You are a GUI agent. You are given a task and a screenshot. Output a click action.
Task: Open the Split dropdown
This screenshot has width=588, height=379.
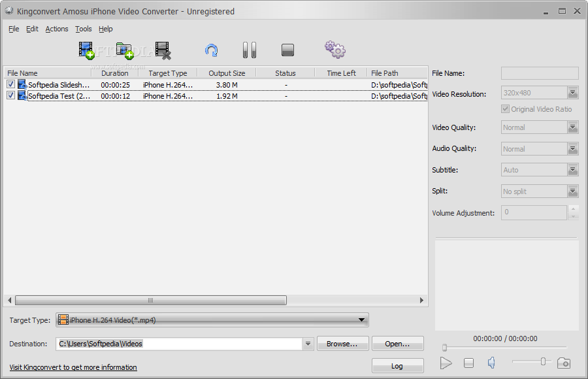click(x=572, y=191)
